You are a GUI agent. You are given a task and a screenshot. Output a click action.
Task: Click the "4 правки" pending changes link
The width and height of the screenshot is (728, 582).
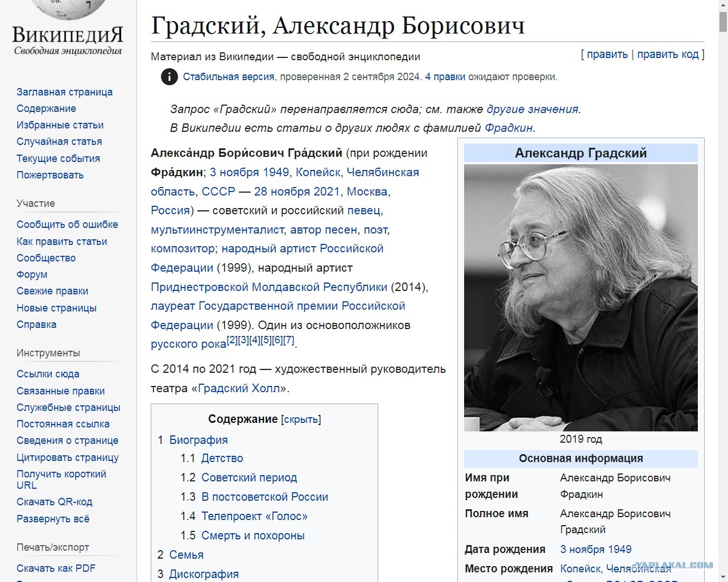pyautogui.click(x=445, y=77)
